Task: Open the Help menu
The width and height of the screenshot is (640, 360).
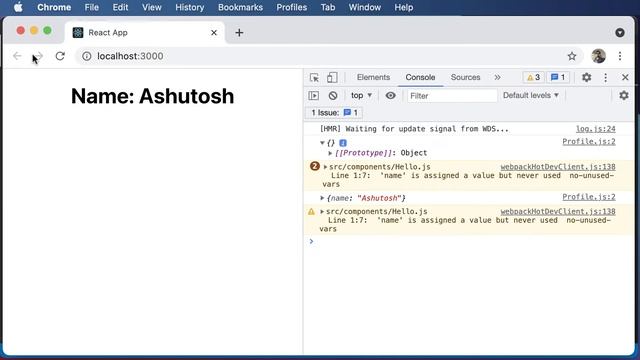Action: 403,7
